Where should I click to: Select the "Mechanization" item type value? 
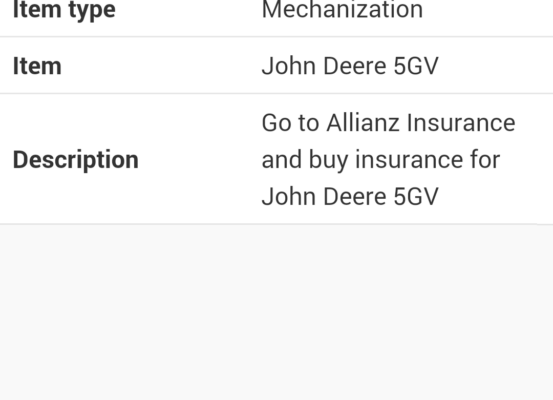342,9
